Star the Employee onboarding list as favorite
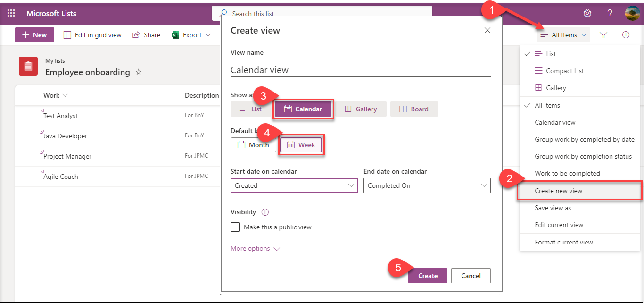The image size is (644, 303). pos(138,72)
